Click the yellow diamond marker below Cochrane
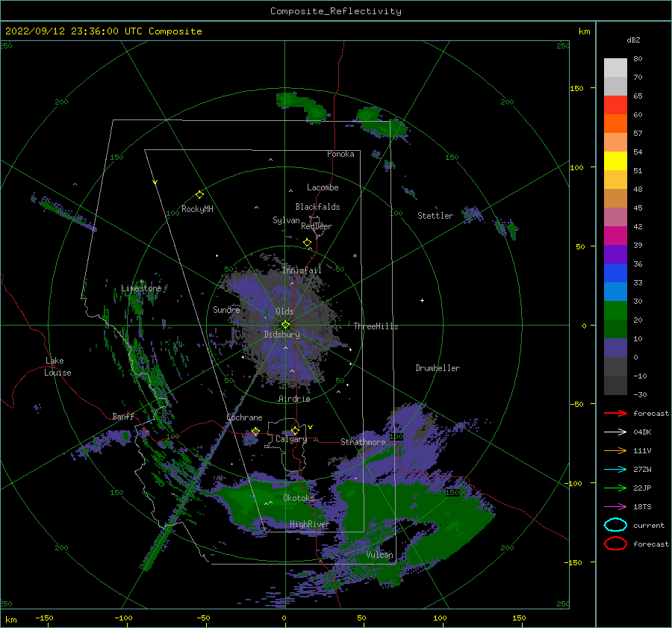672x628 pixels. coord(255,431)
